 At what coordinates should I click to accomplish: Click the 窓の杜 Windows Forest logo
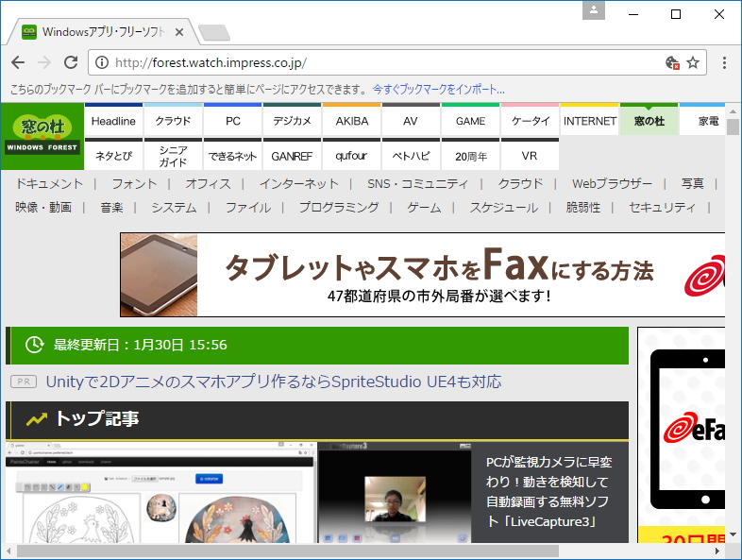42,136
